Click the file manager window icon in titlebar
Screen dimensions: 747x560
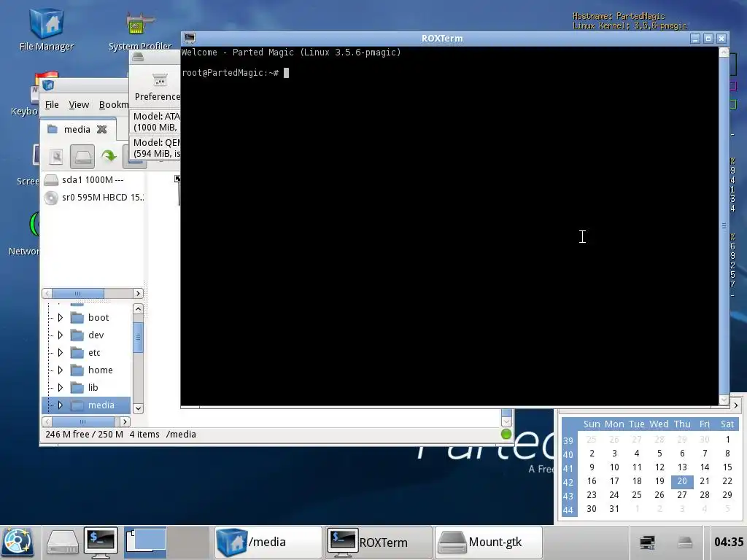[48, 85]
